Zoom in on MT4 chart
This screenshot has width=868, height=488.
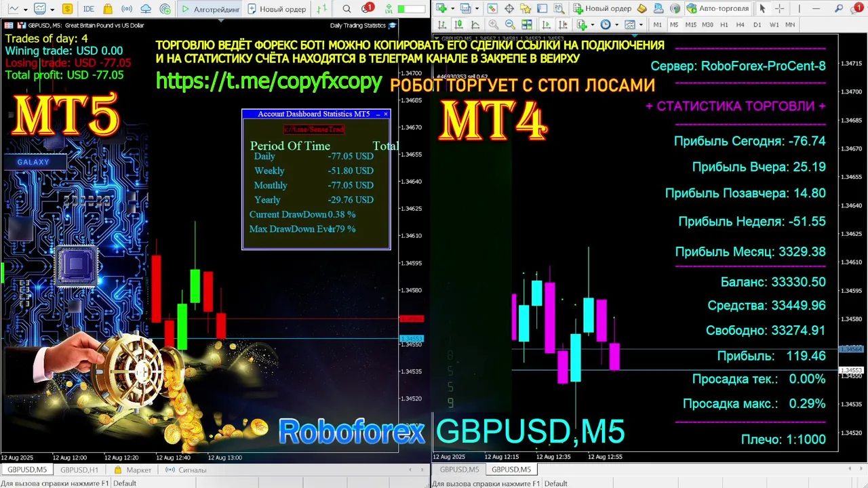click(494, 24)
